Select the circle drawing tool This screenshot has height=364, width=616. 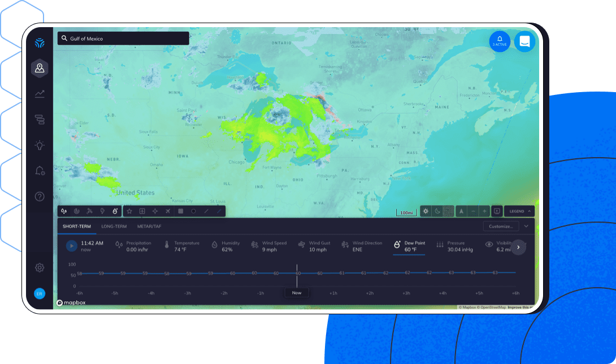click(193, 211)
